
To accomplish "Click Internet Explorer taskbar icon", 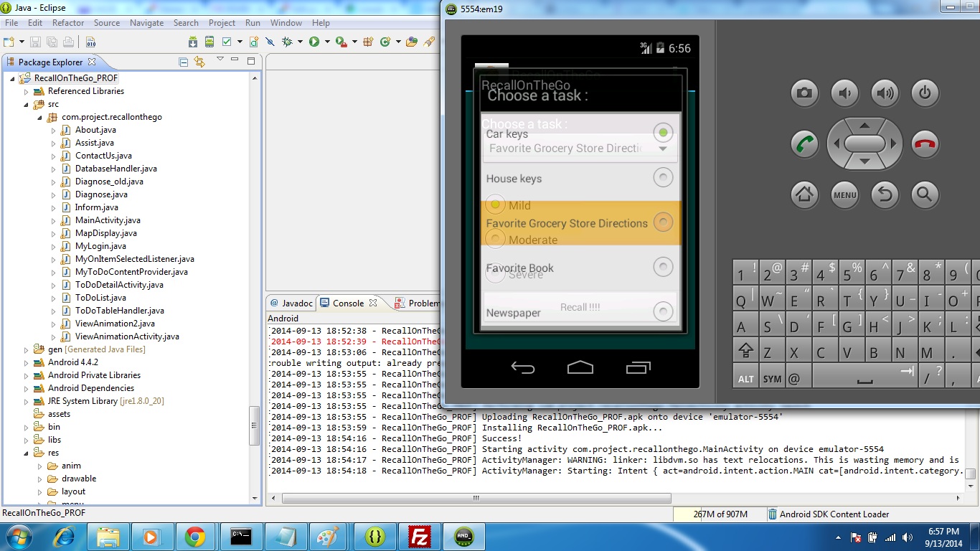I will [64, 537].
